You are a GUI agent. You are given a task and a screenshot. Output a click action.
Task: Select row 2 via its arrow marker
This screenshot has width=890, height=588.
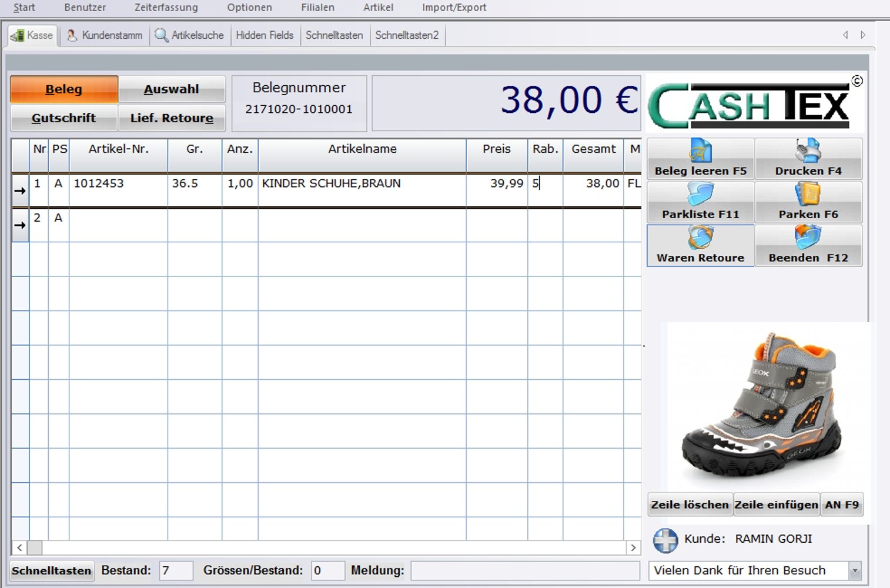pos(20,225)
